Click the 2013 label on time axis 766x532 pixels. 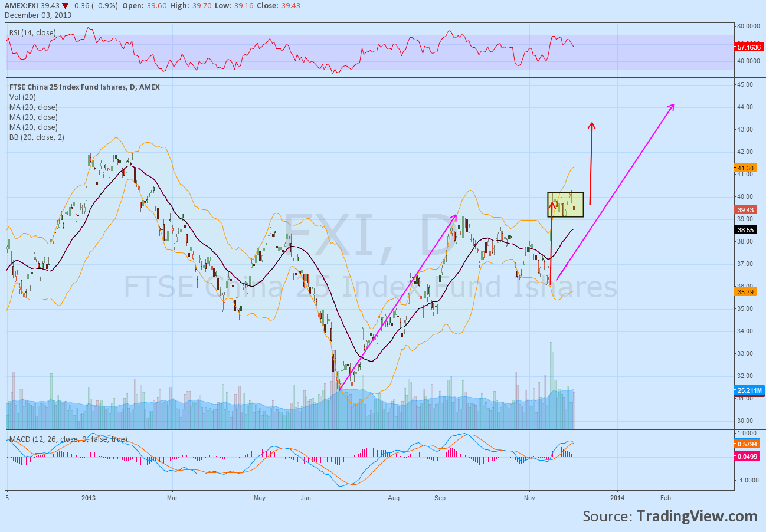click(x=89, y=497)
